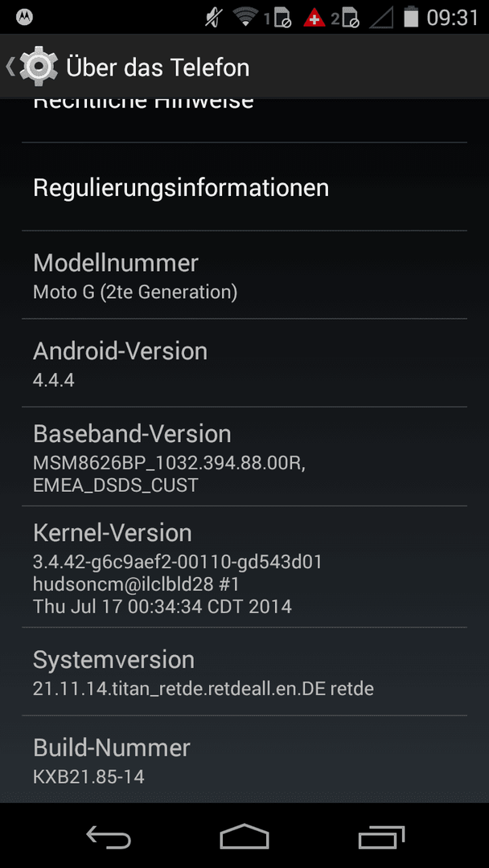Viewport: 489px width, 868px height.
Task: Tap the back chevron beside the gear
Action: [10, 67]
